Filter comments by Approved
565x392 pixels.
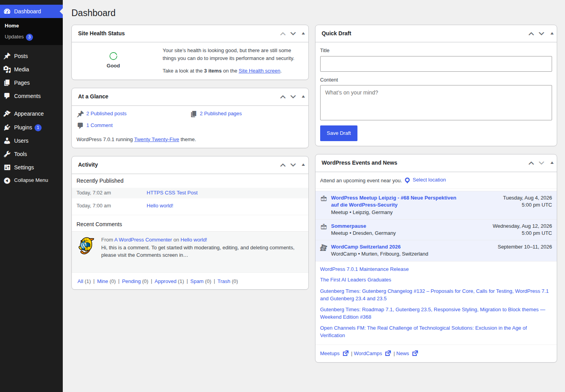[166, 281]
